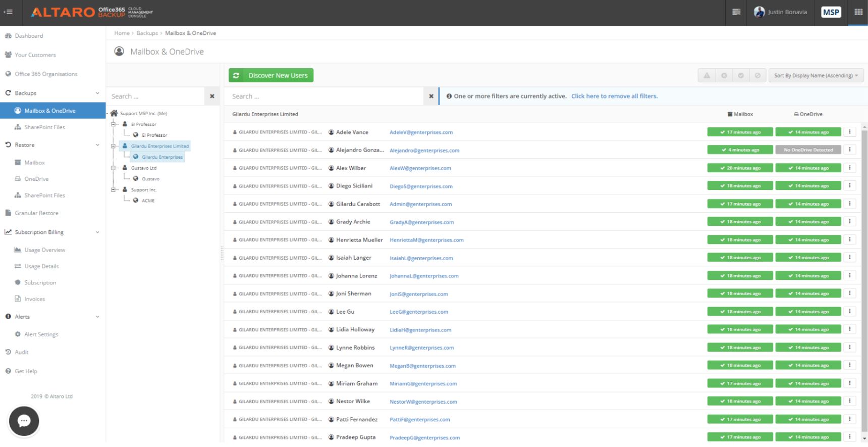This screenshot has width=868, height=447.
Task: Open Your Customers page
Action: [x=35, y=55]
